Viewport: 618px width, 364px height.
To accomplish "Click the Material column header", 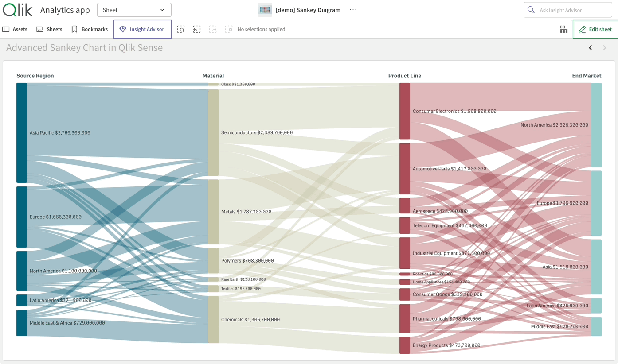I will tap(213, 76).
